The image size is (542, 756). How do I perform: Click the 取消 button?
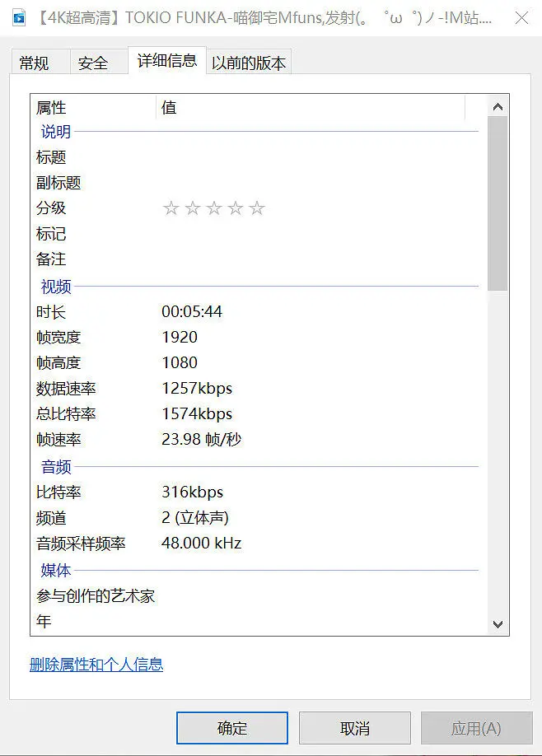pyautogui.click(x=355, y=728)
